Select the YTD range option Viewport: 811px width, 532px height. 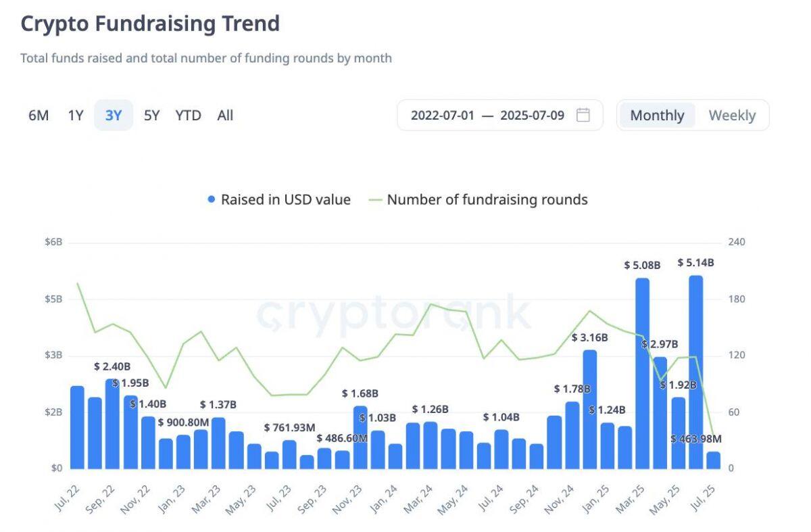click(188, 116)
